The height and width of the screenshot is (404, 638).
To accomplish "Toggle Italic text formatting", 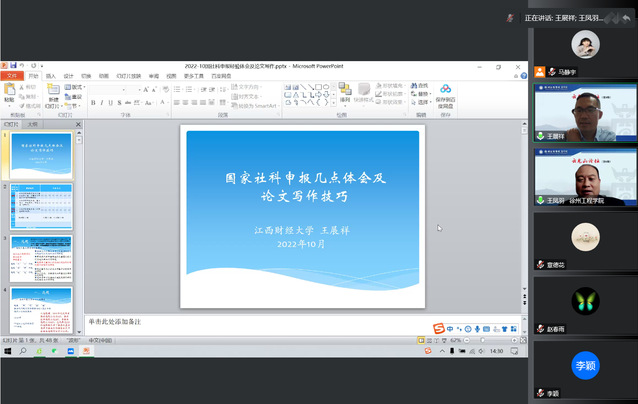I will pyautogui.click(x=102, y=102).
